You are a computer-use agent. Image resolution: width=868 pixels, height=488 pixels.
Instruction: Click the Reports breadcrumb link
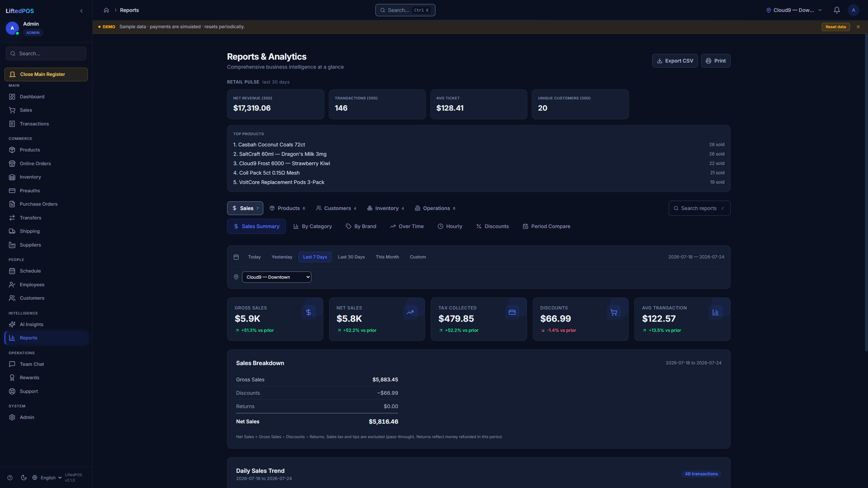pos(129,10)
